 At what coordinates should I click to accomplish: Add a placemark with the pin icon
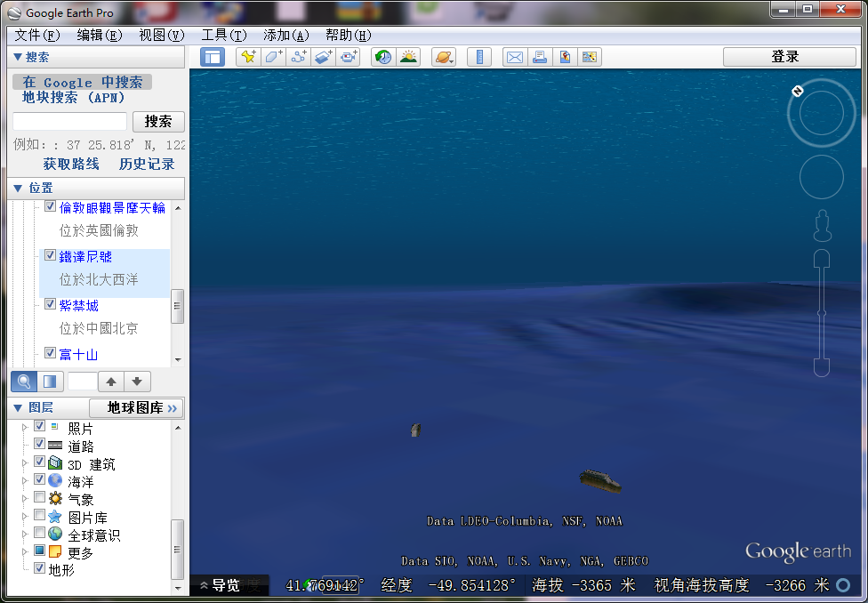click(248, 57)
